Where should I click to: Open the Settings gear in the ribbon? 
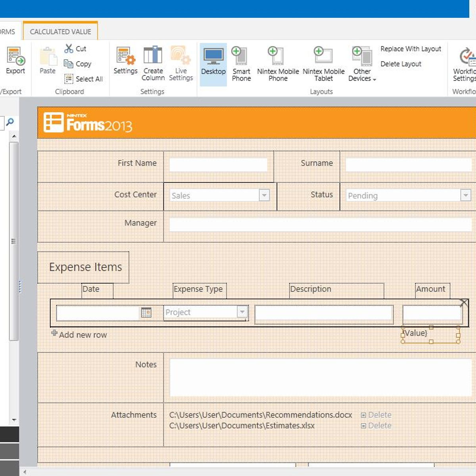pyautogui.click(x=125, y=59)
